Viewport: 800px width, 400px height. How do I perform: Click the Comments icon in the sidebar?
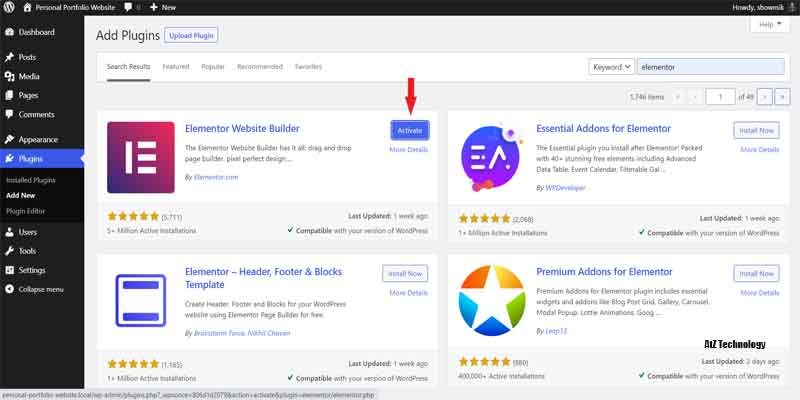[x=9, y=114]
